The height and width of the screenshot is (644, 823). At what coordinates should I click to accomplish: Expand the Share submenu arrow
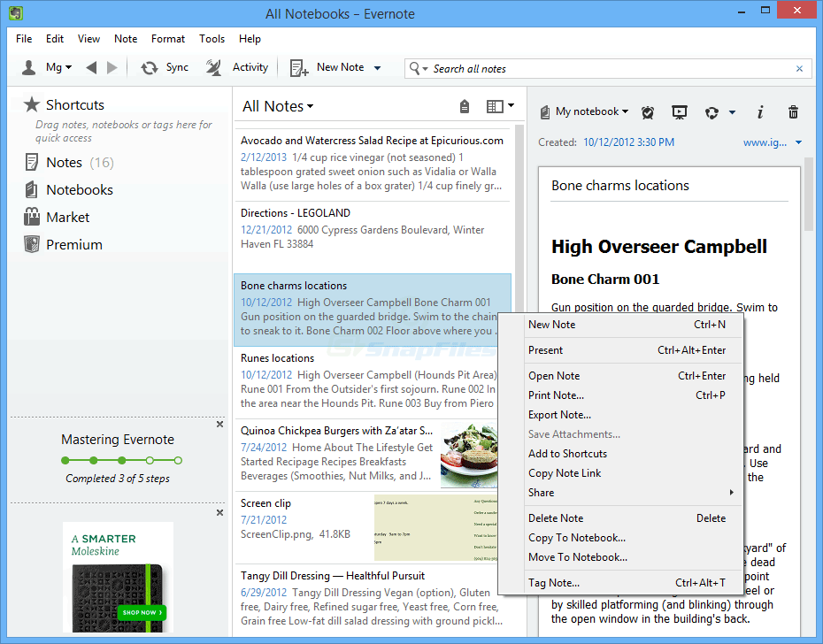click(x=731, y=493)
